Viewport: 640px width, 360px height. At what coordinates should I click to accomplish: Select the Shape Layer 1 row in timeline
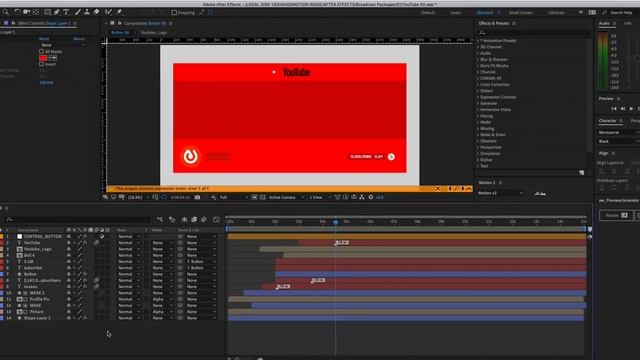click(37, 318)
